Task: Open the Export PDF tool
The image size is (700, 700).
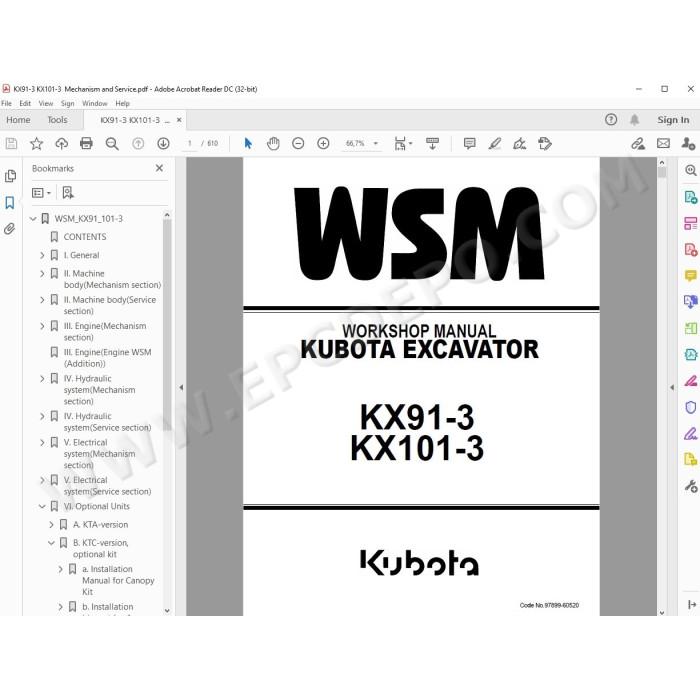Action: (690, 196)
